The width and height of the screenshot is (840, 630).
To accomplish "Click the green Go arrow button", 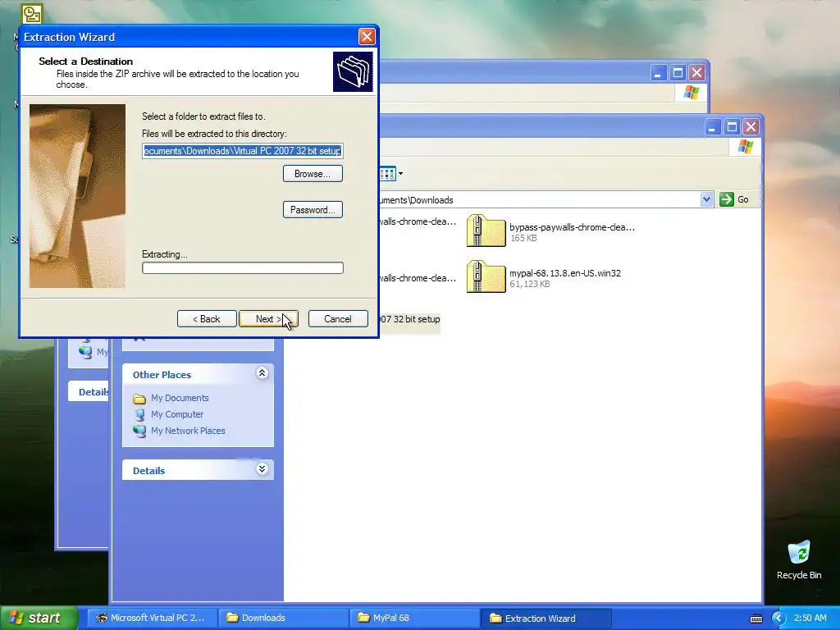I will tap(727, 199).
